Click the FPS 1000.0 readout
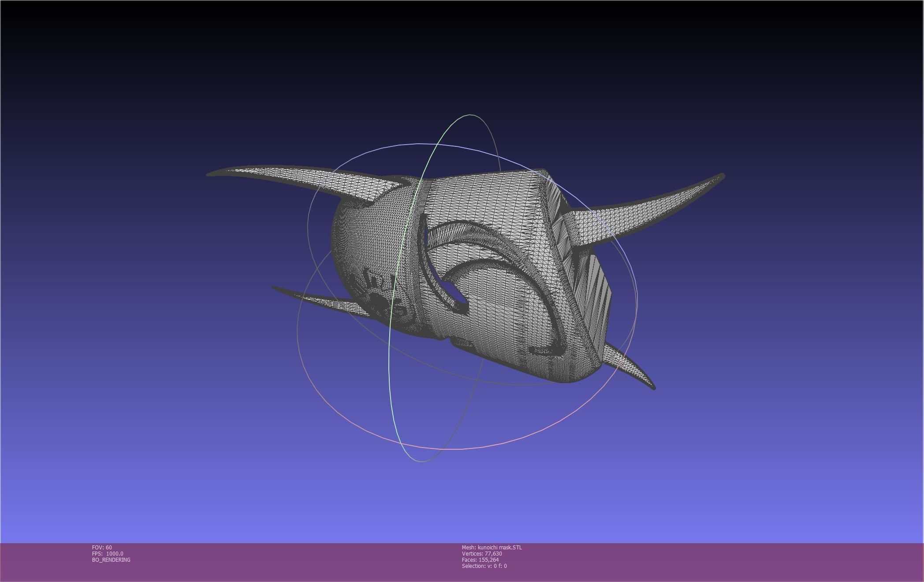924x582 pixels. click(108, 553)
